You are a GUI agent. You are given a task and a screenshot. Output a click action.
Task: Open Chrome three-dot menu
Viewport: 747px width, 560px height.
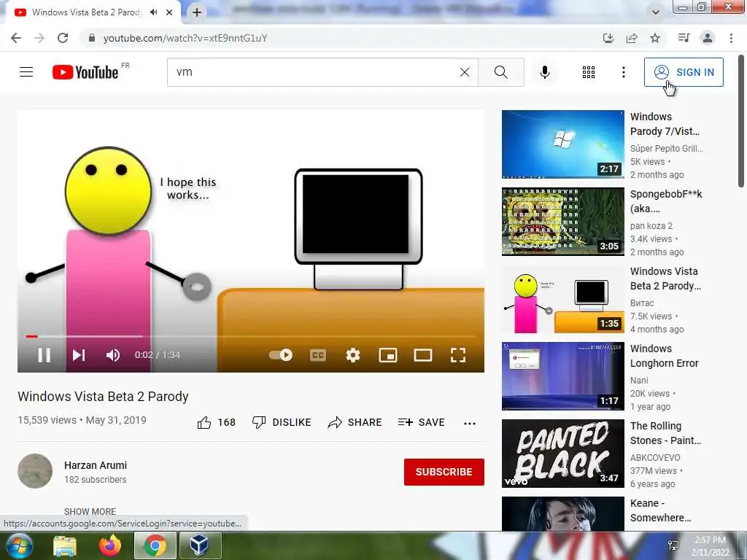(731, 38)
